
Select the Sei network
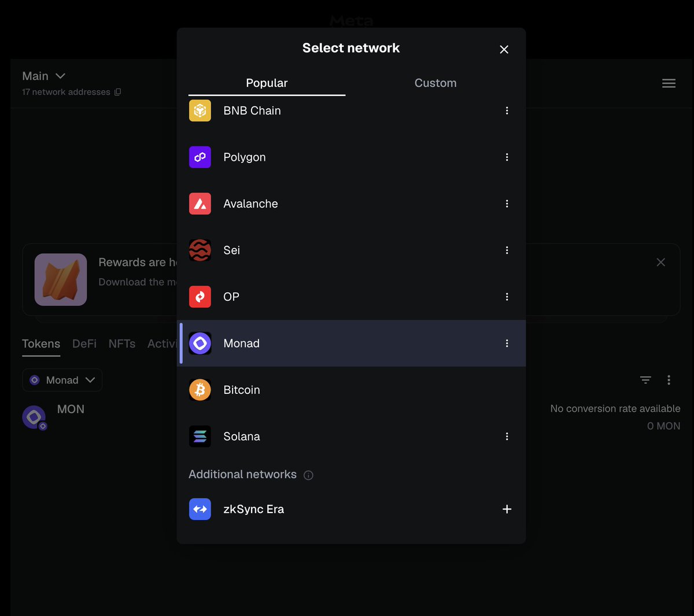coord(351,250)
